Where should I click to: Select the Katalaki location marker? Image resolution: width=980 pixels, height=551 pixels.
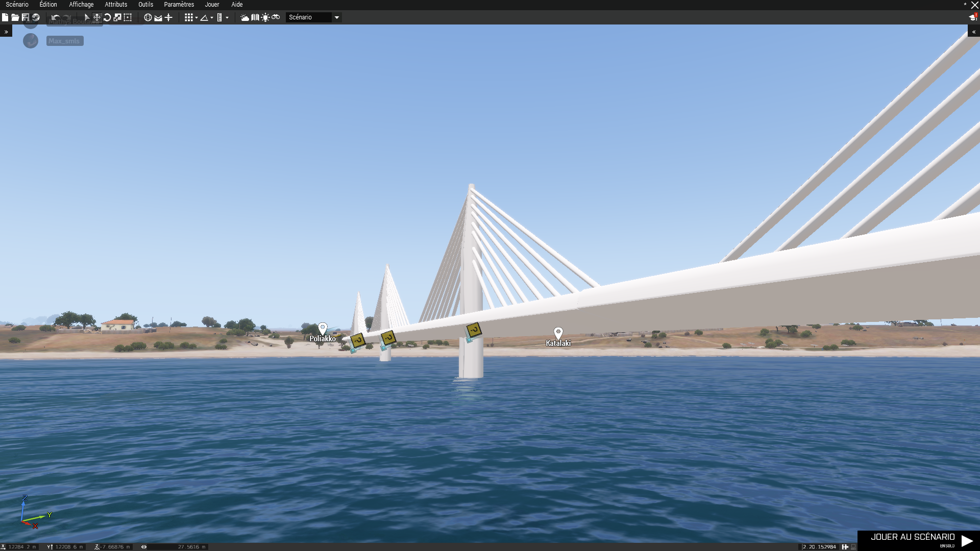(558, 333)
